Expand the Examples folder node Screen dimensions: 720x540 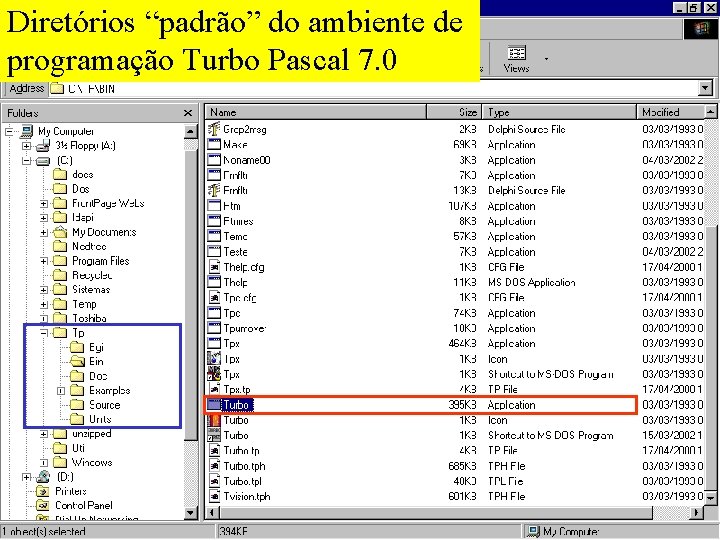pos(61,391)
